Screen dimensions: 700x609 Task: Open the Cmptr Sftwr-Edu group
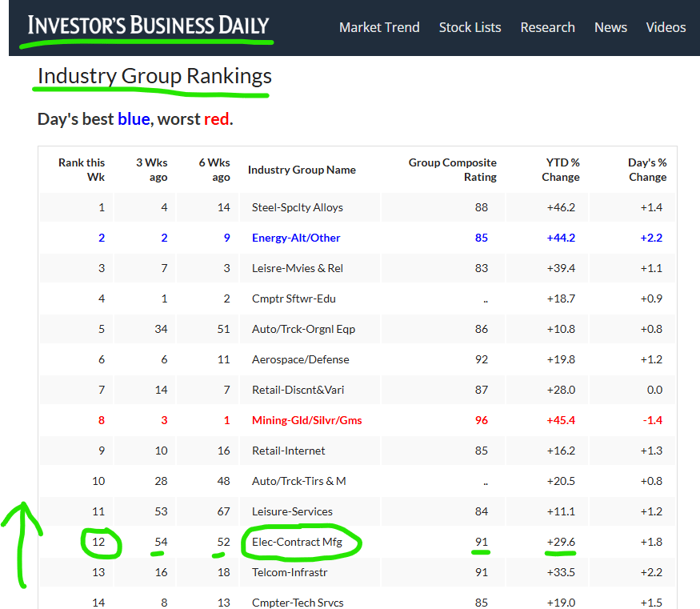pos(294,298)
